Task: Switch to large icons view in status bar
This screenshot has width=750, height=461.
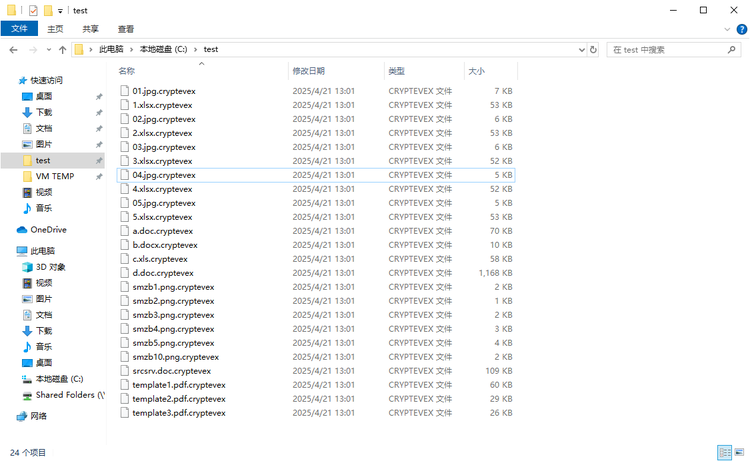Action: click(739, 452)
